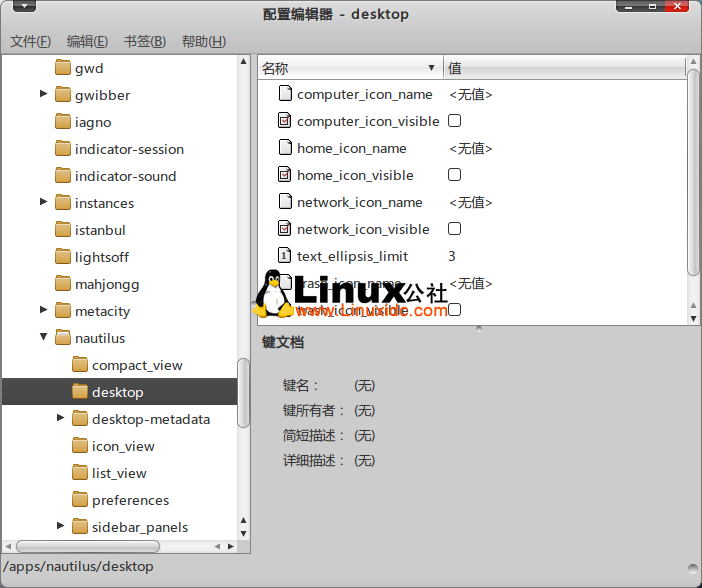Click the 名称 column header label
Viewport: 702px width, 588px height.
click(x=275, y=68)
